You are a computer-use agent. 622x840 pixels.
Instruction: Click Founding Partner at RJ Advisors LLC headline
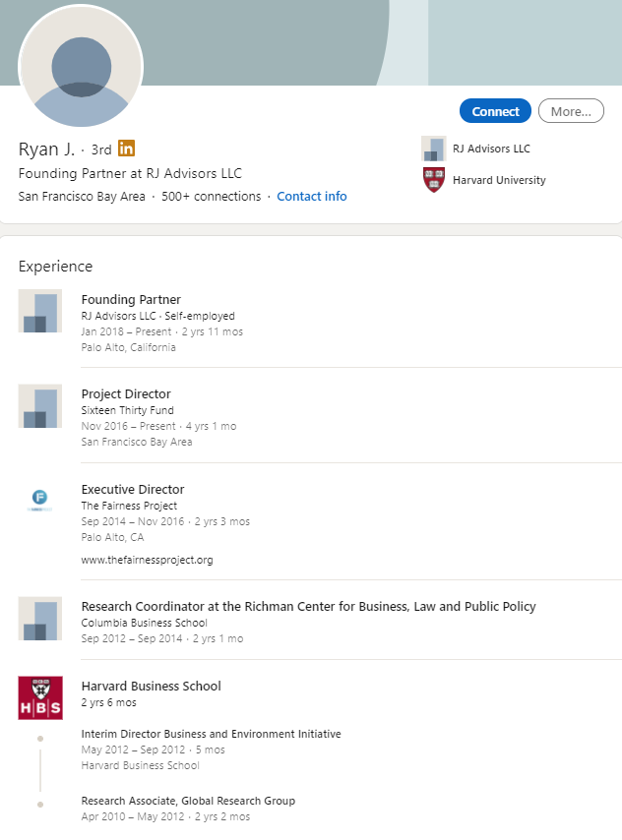point(130,173)
